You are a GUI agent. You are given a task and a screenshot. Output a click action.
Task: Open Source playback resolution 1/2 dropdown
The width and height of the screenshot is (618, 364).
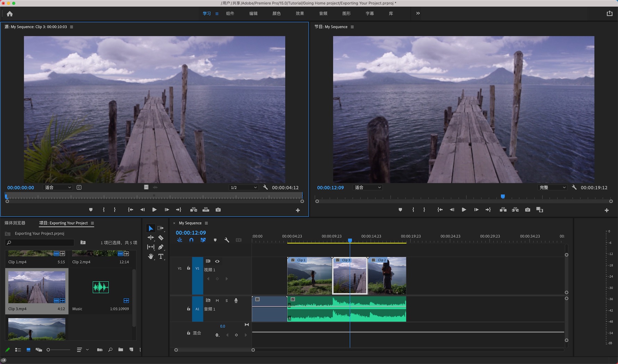click(x=244, y=188)
